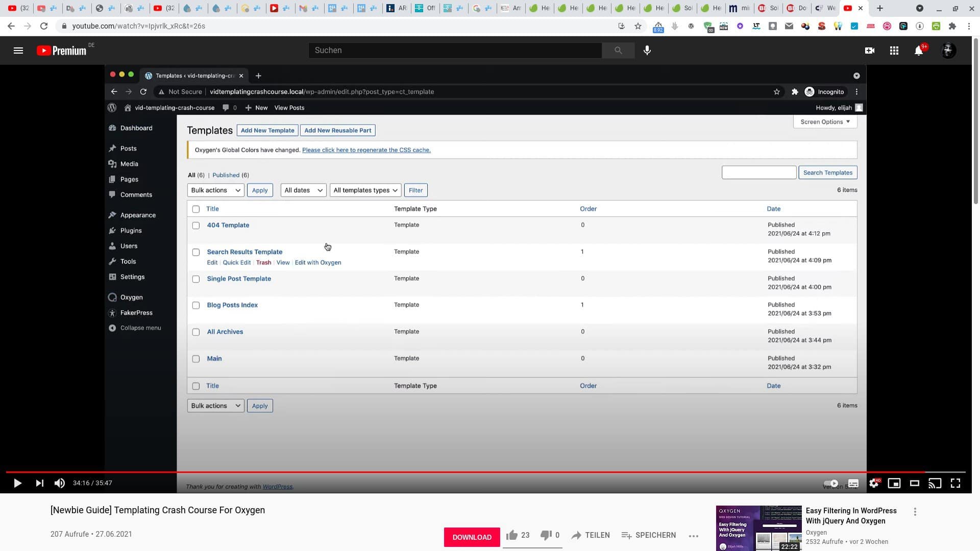Open the YouTube hamburger guide menu
Image resolution: width=980 pixels, height=551 pixels.
point(18,51)
